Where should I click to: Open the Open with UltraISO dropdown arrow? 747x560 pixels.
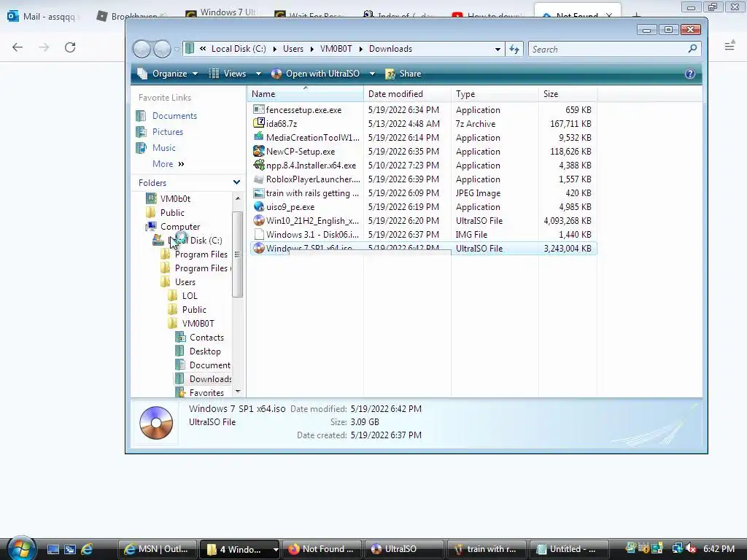click(372, 74)
